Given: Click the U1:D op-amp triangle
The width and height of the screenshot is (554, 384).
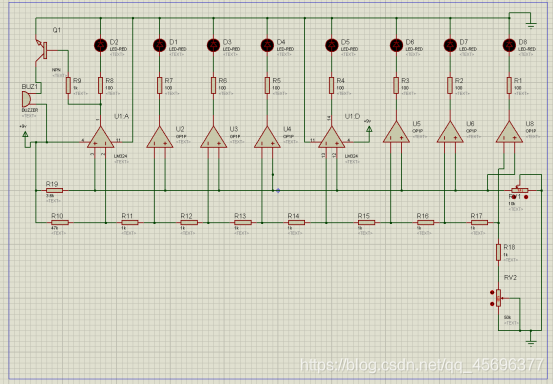Looking at the screenshot, I should pos(331,138).
